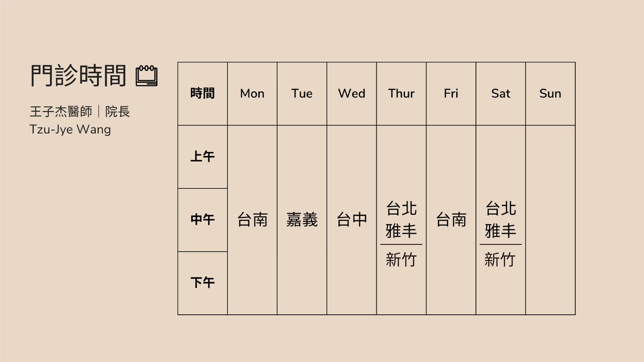644x362 pixels.
Task: Select the Sat 台北雅丰 clinic entry
Action: (499, 218)
